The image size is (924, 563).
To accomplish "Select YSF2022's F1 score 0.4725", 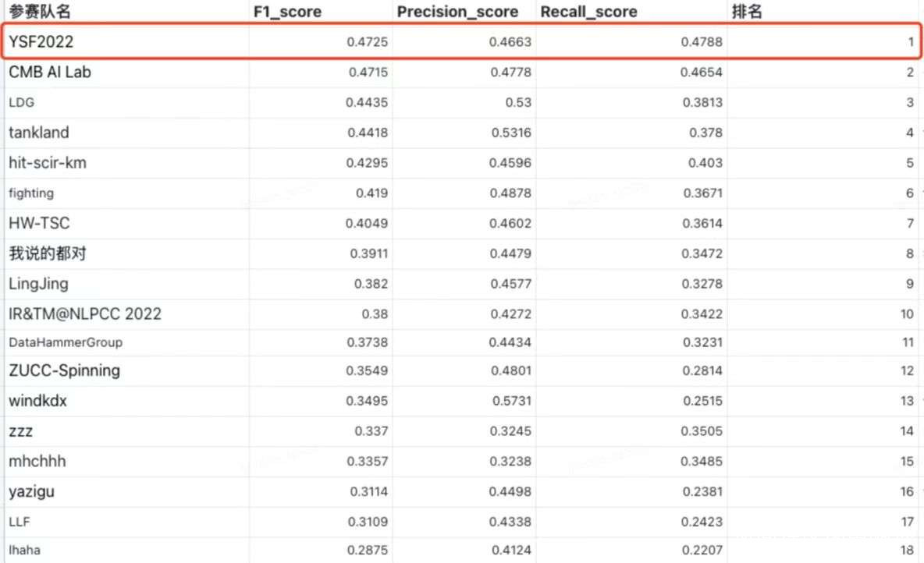I will pos(368,42).
